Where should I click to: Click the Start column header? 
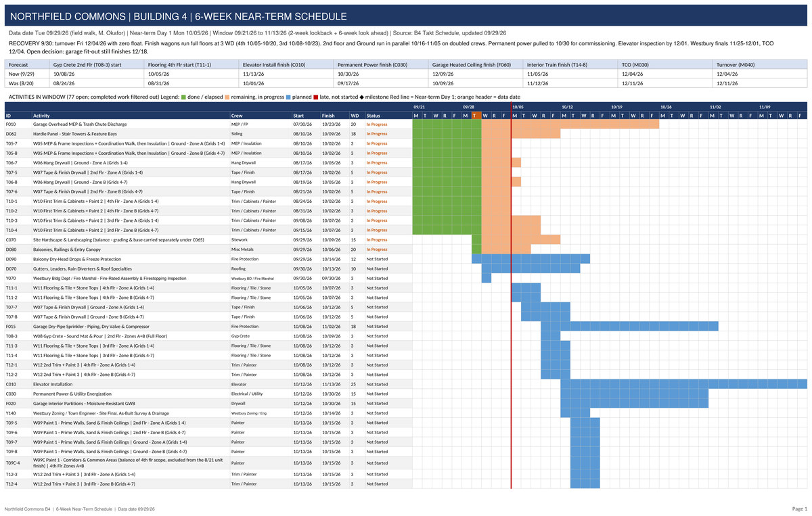(306, 115)
